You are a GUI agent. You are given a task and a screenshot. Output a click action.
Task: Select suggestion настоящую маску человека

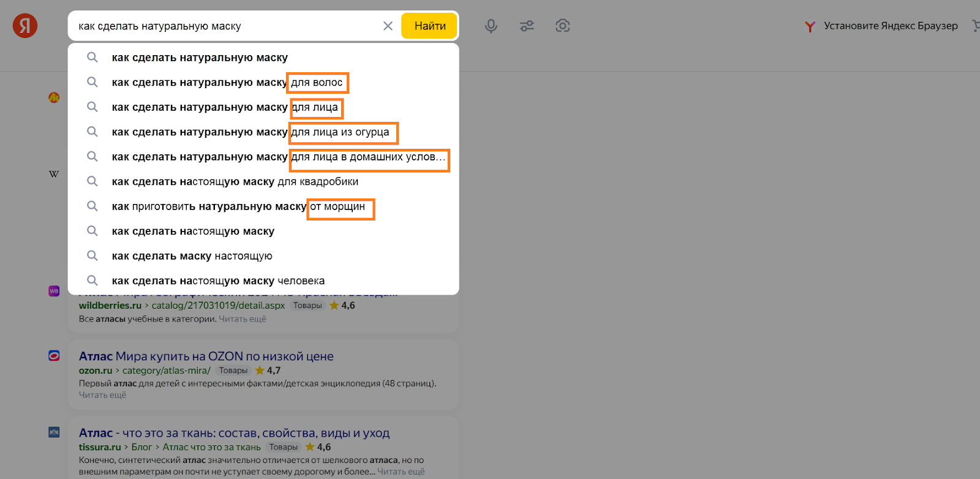pyautogui.click(x=218, y=281)
